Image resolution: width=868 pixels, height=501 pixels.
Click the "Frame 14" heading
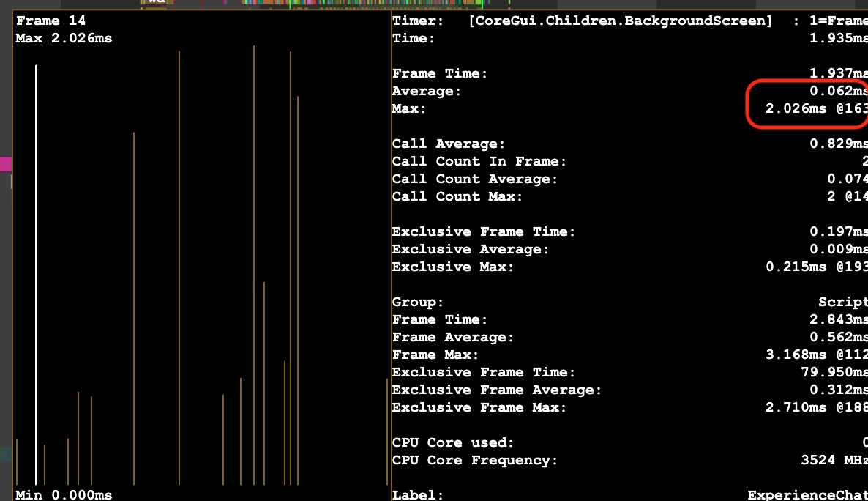pyautogui.click(x=51, y=21)
